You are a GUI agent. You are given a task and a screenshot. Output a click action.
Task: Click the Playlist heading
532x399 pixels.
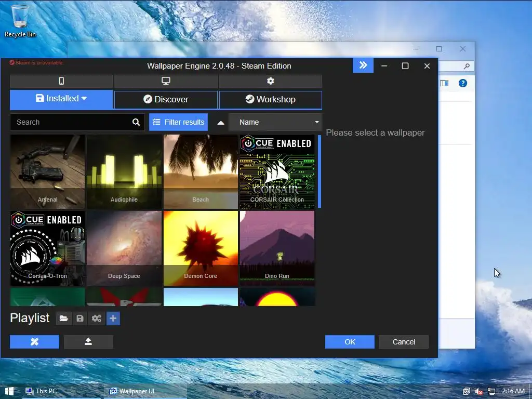(30, 318)
